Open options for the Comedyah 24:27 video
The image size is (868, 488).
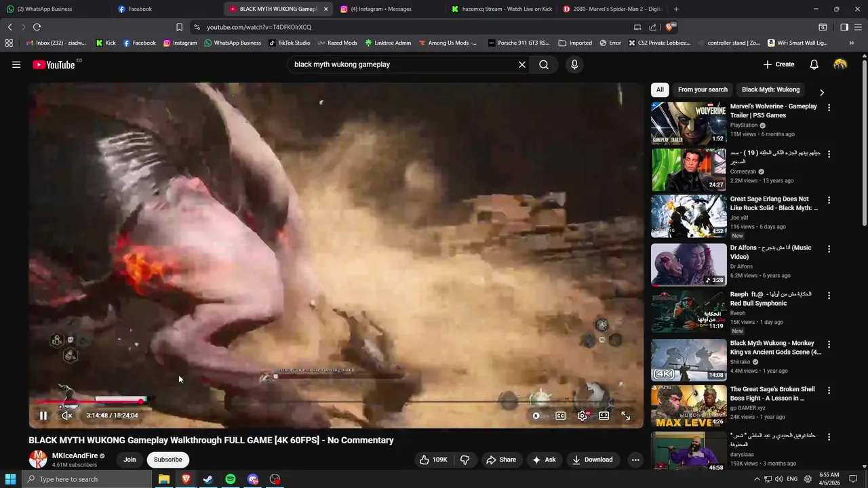click(829, 154)
